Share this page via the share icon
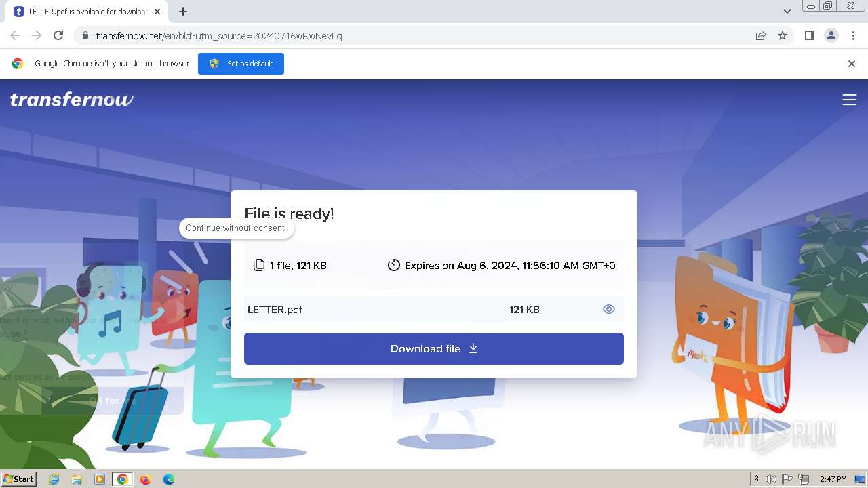The width and height of the screenshot is (868, 488). [x=761, y=35]
